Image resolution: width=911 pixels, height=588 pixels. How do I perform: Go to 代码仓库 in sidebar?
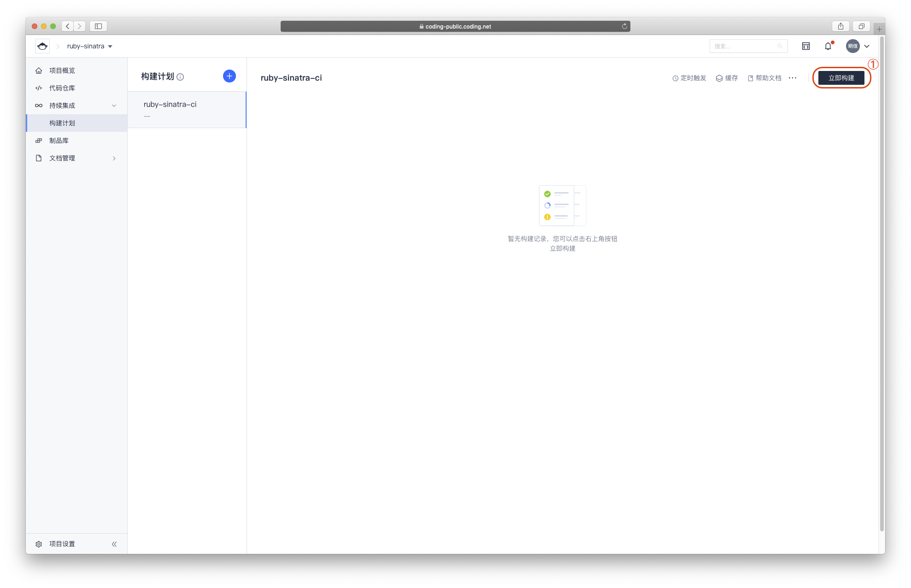62,88
